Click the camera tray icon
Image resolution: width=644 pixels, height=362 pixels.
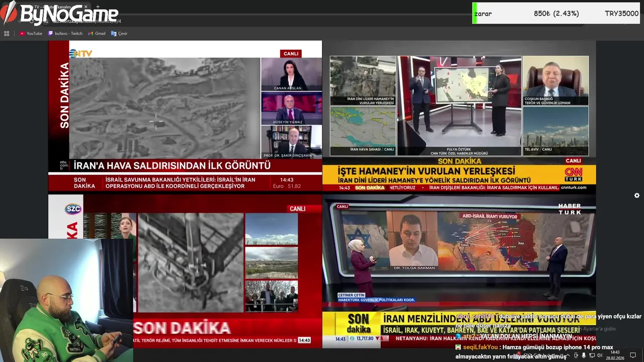pos(576,355)
